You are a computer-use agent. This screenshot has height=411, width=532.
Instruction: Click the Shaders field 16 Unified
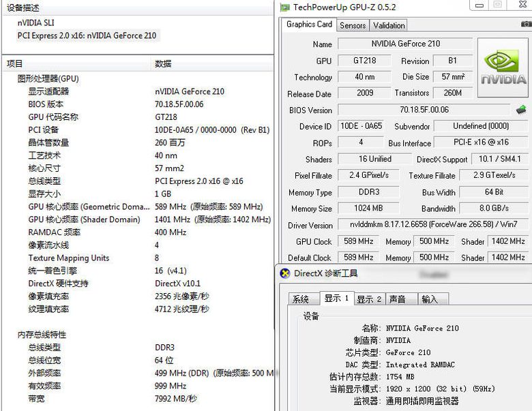374,159
